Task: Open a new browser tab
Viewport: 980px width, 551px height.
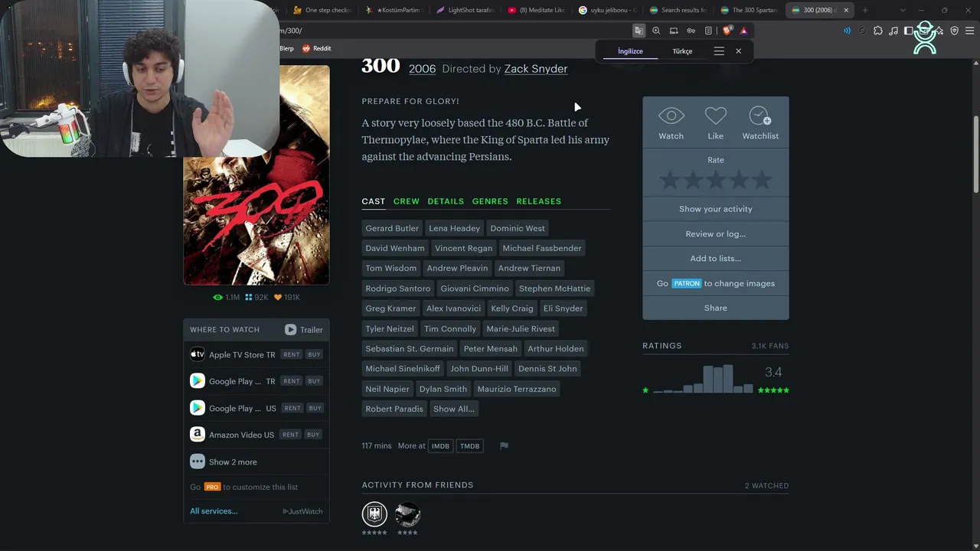Action: pyautogui.click(x=865, y=10)
